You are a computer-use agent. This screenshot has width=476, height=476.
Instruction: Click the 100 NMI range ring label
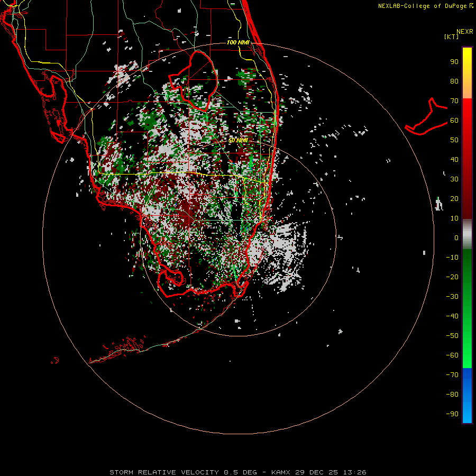pyautogui.click(x=238, y=42)
